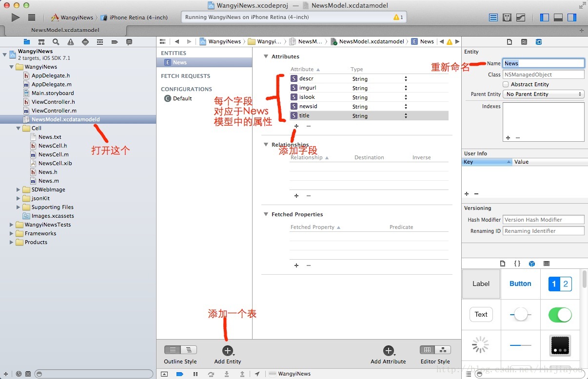Toggle the Debug area visibility
Image resolution: width=588 pixels, height=379 pixels.
coord(558,18)
